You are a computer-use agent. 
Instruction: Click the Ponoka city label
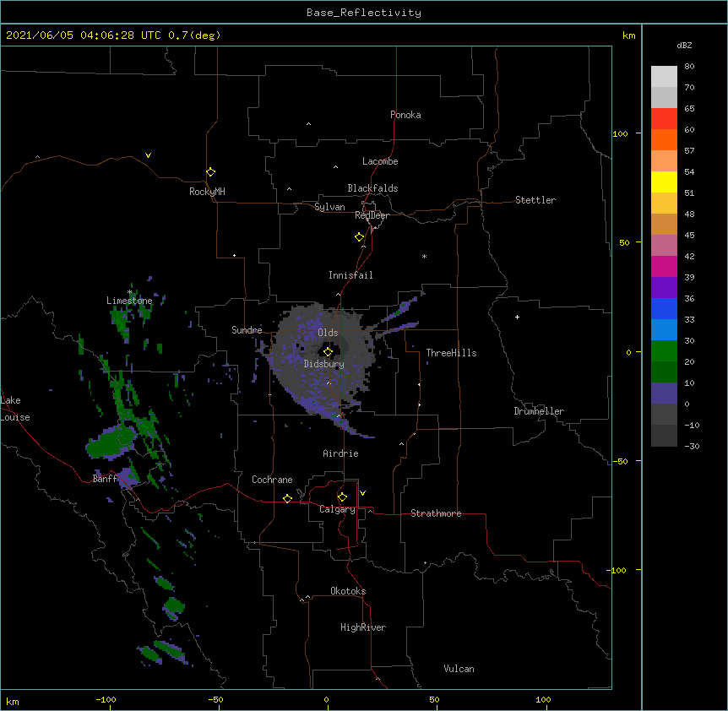[405, 115]
